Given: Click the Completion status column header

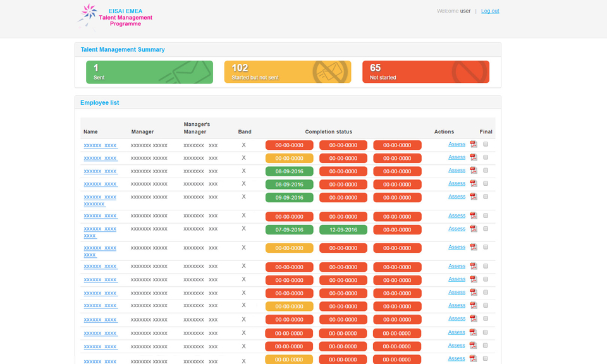Looking at the screenshot, I should [328, 132].
